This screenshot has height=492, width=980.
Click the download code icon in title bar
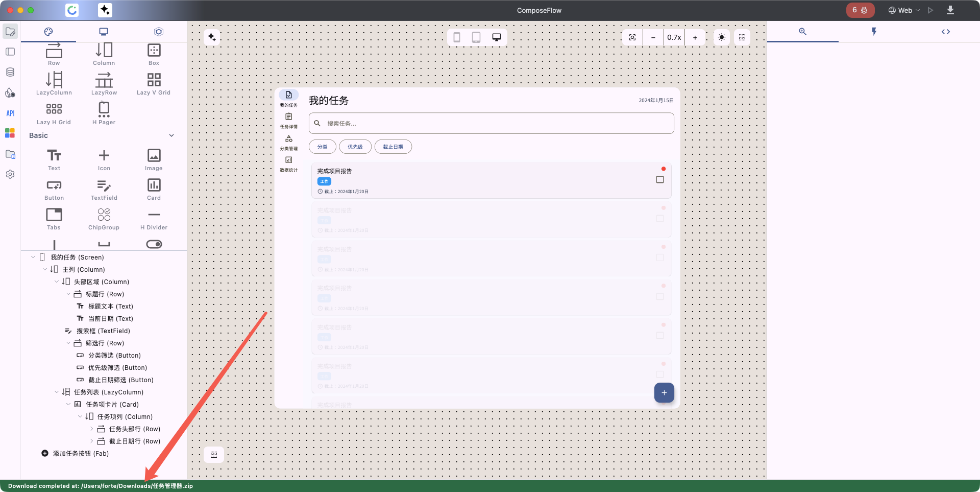click(950, 10)
